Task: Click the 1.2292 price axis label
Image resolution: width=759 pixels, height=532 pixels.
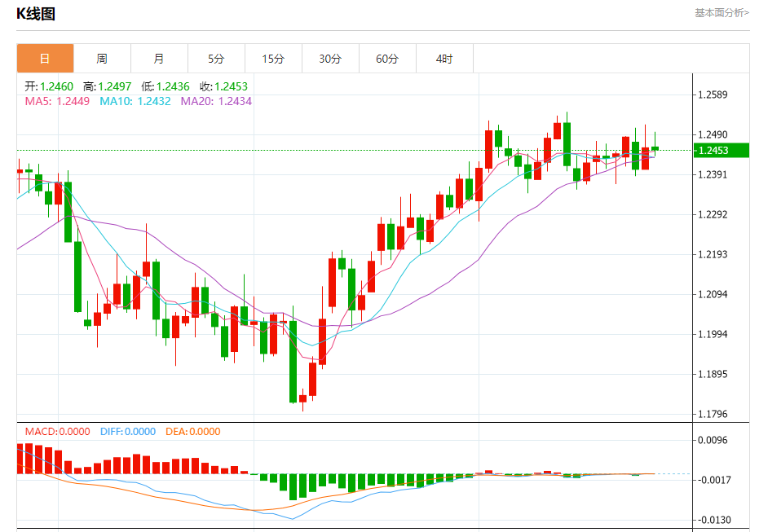Action: (x=713, y=214)
